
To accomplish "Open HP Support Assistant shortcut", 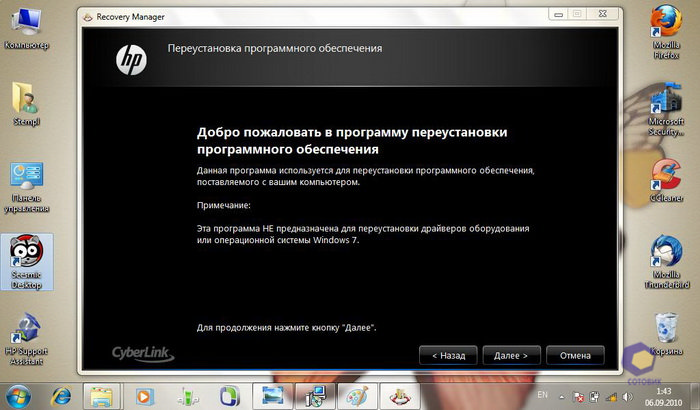I will pos(26,334).
